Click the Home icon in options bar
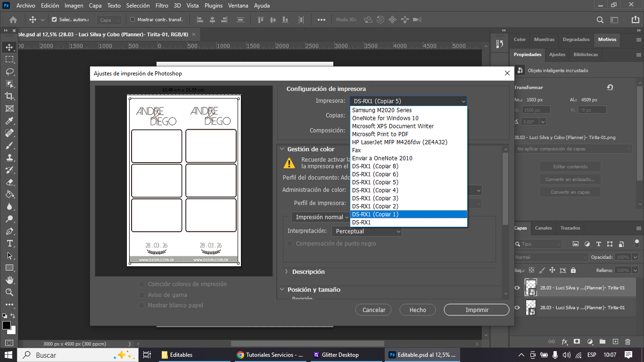Image resolution: width=644 pixels, height=362 pixels. click(13, 20)
